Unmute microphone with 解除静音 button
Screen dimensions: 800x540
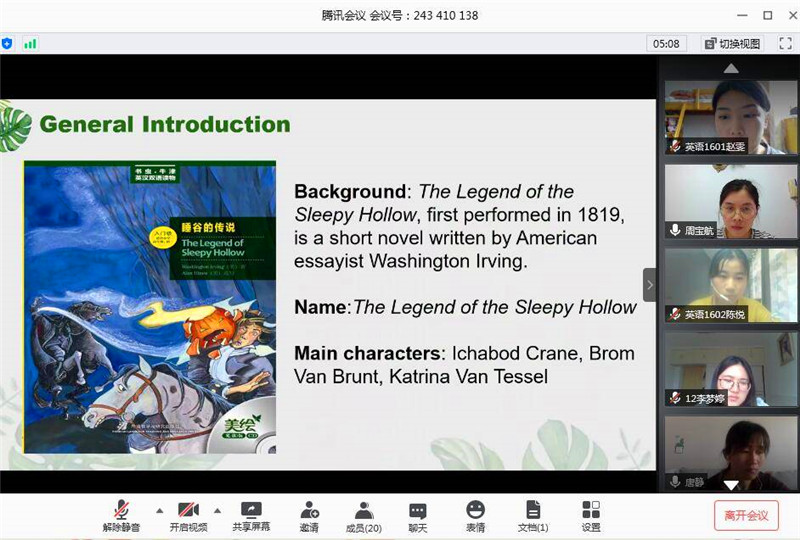coord(121,515)
